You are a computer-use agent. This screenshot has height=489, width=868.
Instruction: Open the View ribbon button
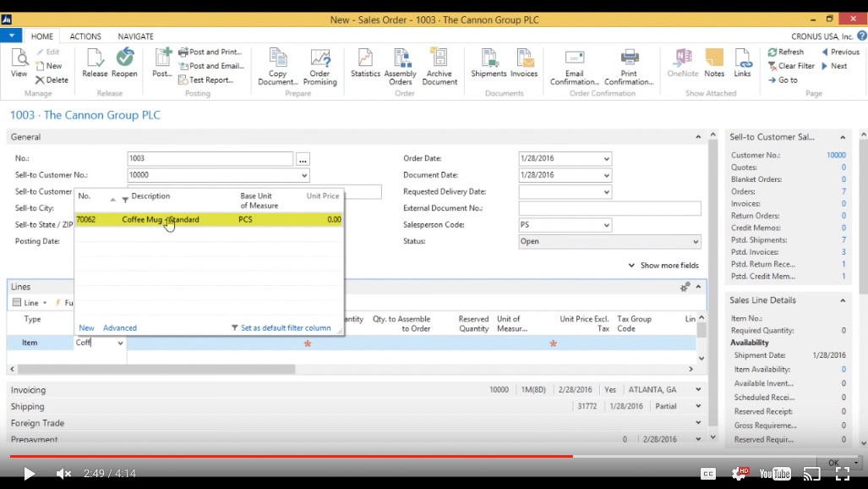click(x=19, y=63)
